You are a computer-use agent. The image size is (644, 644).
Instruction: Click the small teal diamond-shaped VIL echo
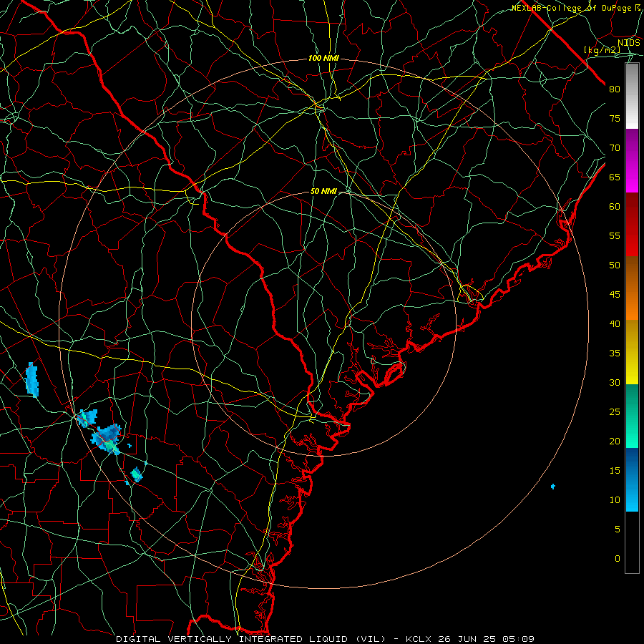pos(137,475)
